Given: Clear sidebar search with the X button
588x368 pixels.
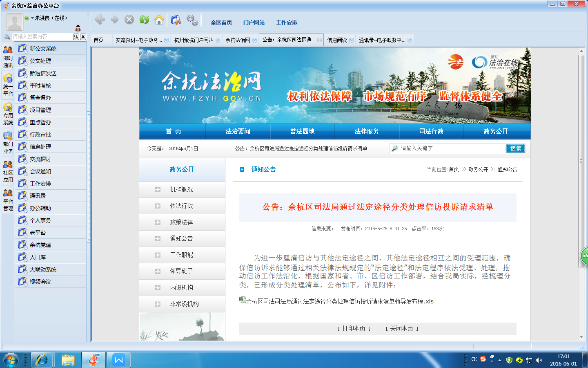Looking at the screenshot, I should 83,37.
